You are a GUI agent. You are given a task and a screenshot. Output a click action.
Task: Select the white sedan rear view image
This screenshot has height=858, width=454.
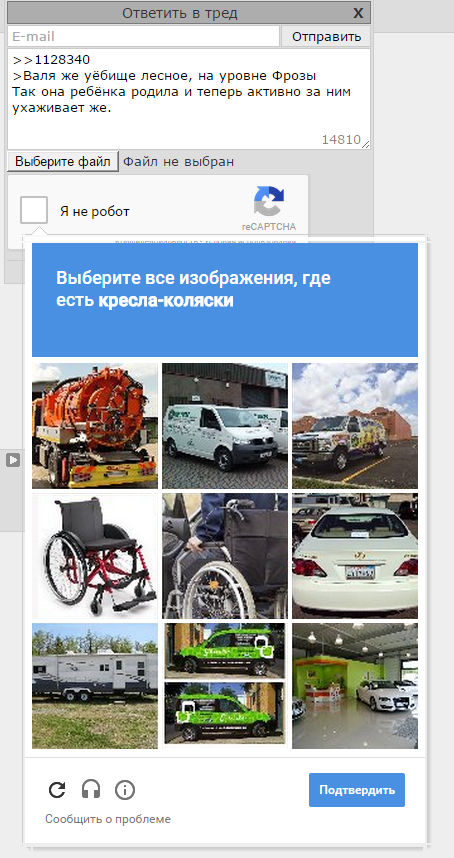click(x=355, y=556)
